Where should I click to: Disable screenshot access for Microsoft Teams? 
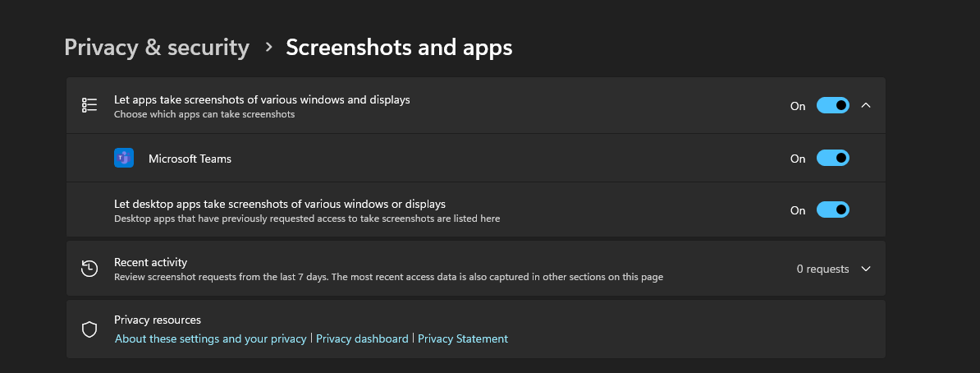point(832,158)
